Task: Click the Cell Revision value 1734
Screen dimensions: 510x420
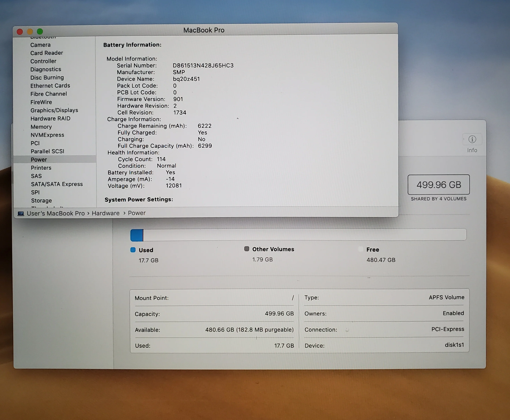Action: pyautogui.click(x=180, y=113)
